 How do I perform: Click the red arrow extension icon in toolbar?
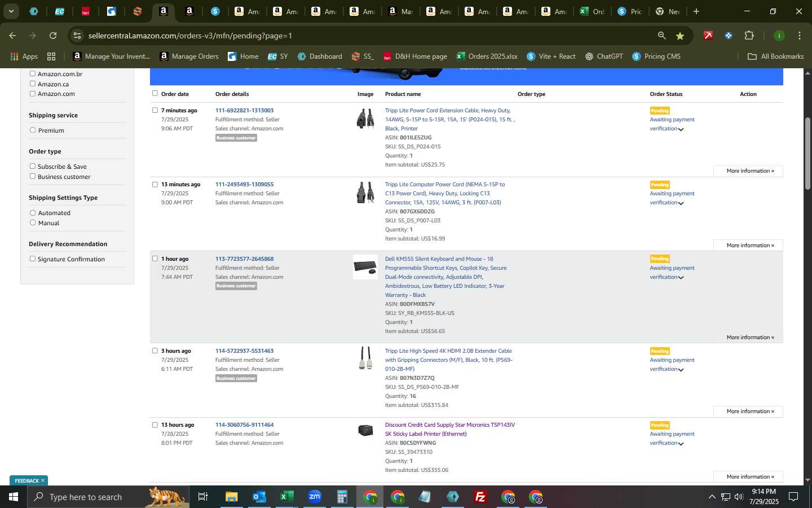click(708, 36)
